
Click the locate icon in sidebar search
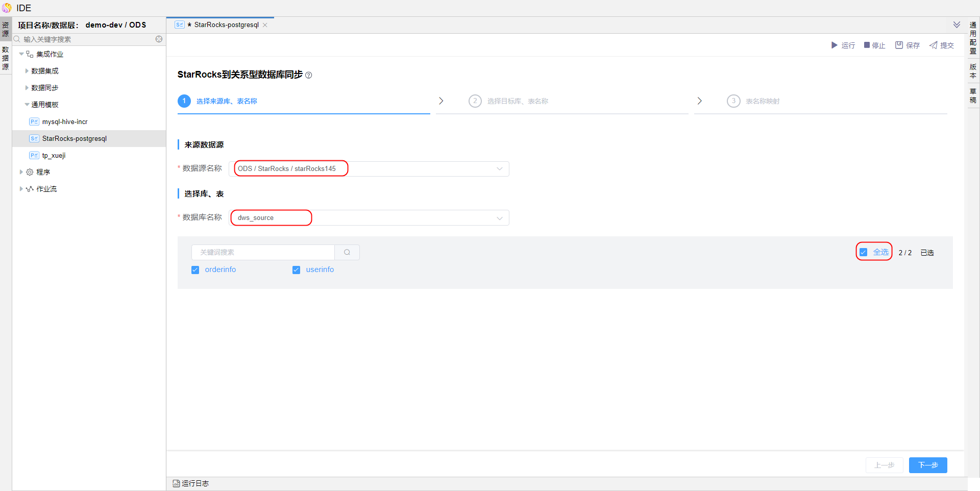tap(159, 39)
